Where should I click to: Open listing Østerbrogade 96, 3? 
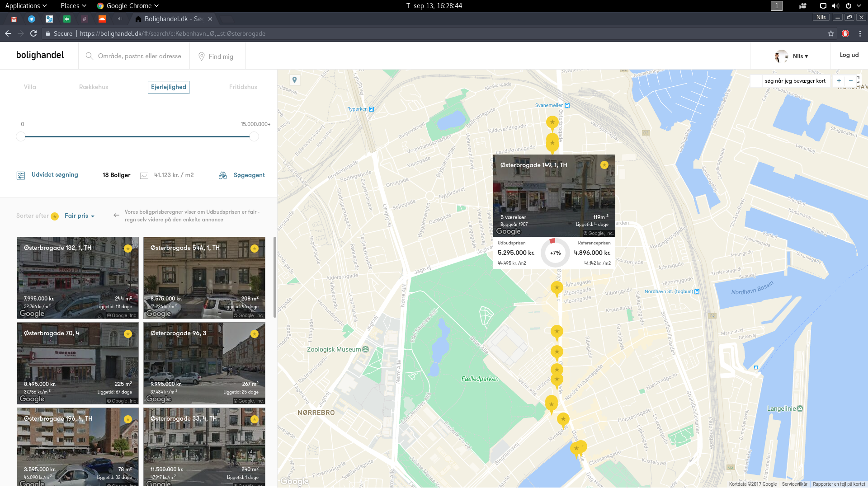[x=204, y=363]
